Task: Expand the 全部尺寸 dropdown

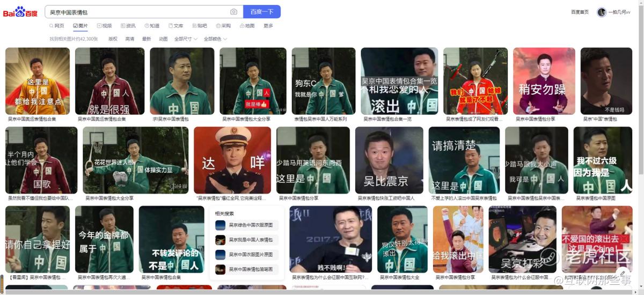Action: 186,39
